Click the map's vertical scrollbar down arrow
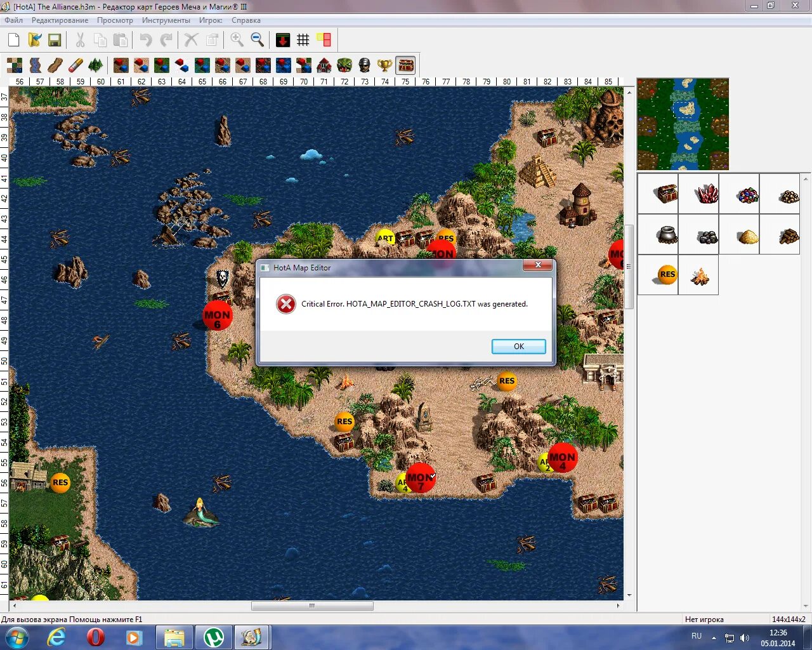The width and height of the screenshot is (812, 650). [629, 595]
